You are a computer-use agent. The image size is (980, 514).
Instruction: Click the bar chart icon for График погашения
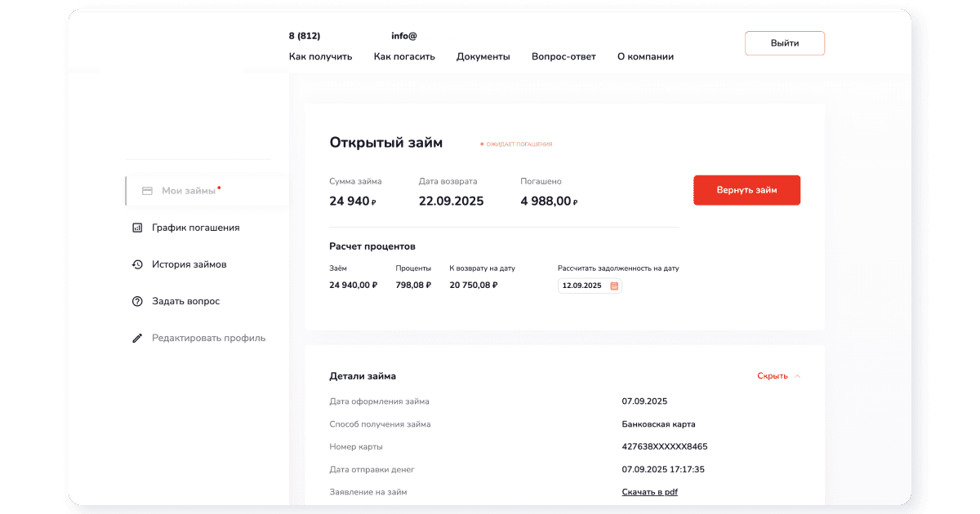(x=138, y=228)
